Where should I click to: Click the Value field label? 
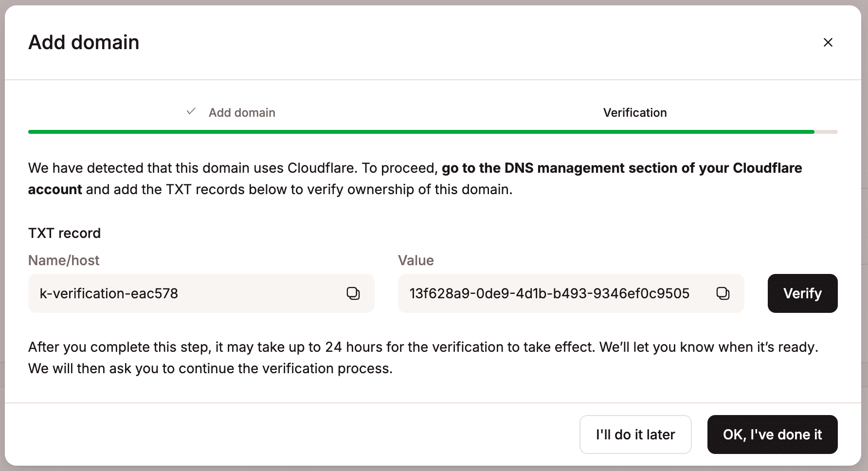pos(416,260)
